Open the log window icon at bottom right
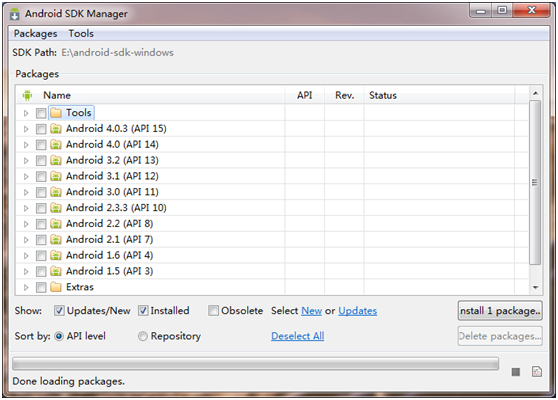Viewport: 558px width, 400px height. point(537,372)
